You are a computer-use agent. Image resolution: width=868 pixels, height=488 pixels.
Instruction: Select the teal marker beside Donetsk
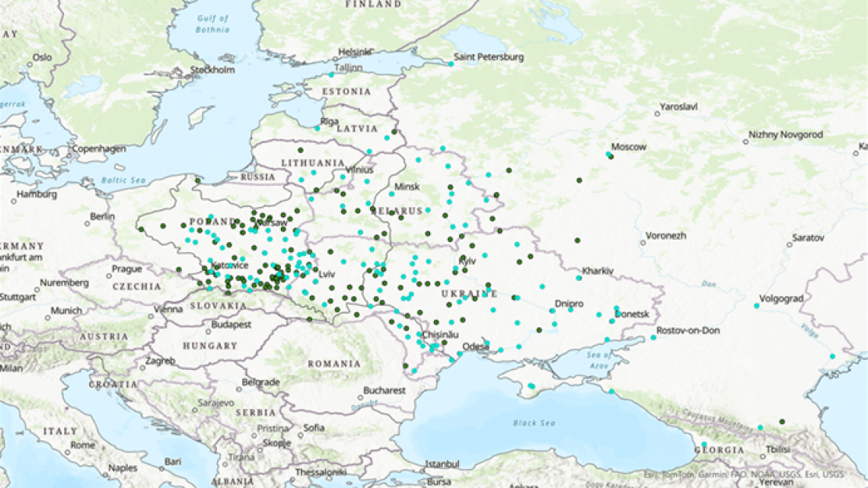[x=618, y=312]
